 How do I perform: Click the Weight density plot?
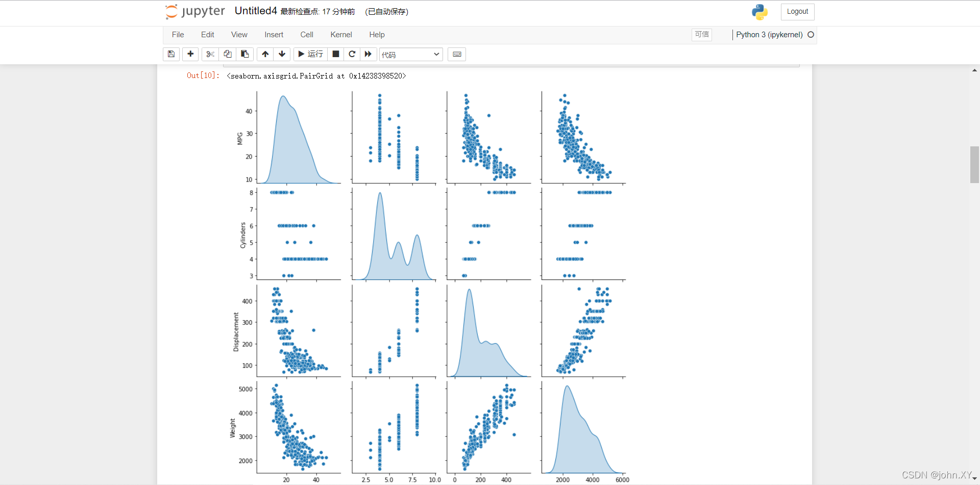(x=583, y=427)
